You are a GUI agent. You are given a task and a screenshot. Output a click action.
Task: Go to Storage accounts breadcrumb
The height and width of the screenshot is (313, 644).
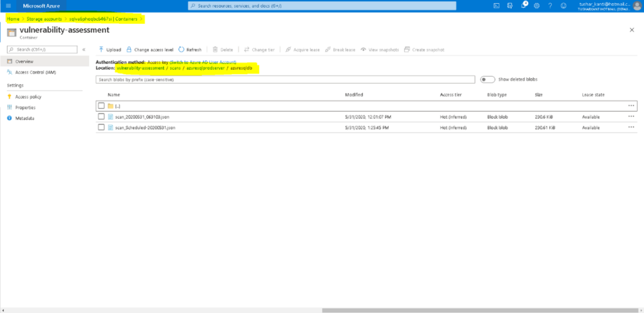point(44,19)
